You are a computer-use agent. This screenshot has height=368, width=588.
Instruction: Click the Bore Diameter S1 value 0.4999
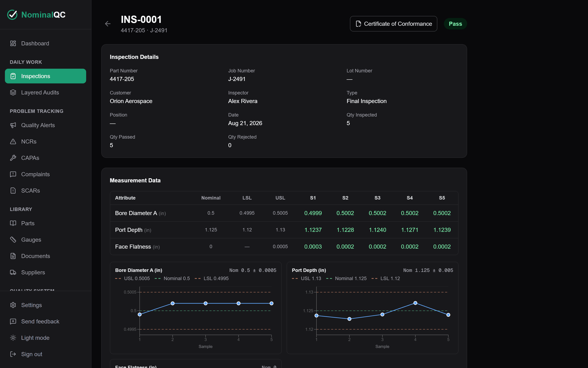313,213
